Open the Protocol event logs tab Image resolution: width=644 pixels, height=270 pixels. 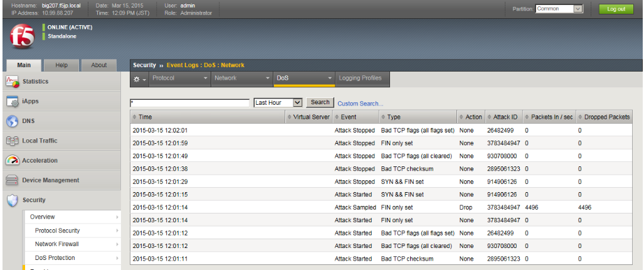point(179,79)
